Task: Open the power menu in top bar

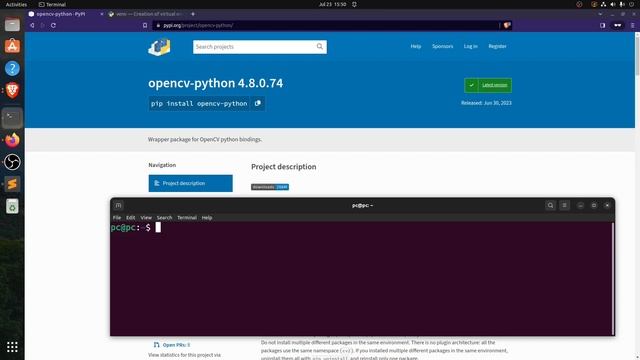Action: point(631,4)
